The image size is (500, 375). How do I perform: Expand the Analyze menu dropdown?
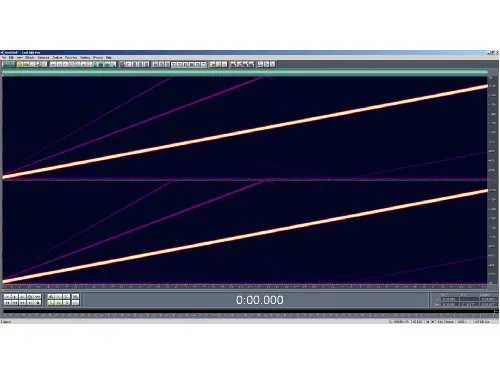pyautogui.click(x=57, y=58)
